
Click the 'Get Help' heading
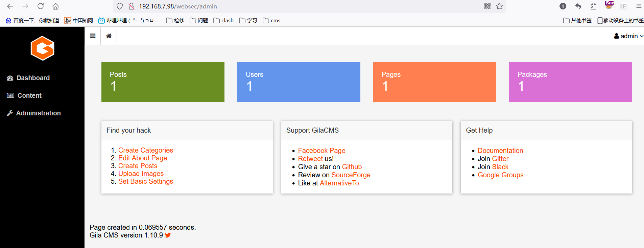point(479,130)
